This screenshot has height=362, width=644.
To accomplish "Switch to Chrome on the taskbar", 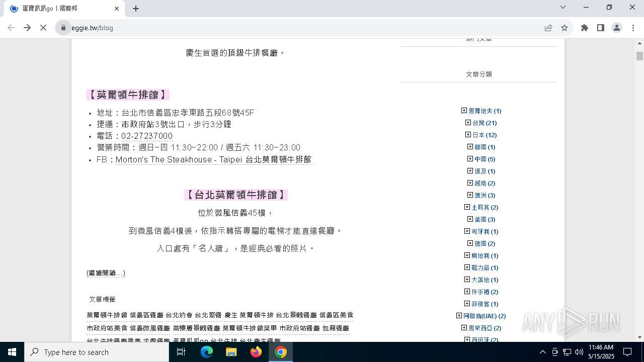I will [x=281, y=352].
